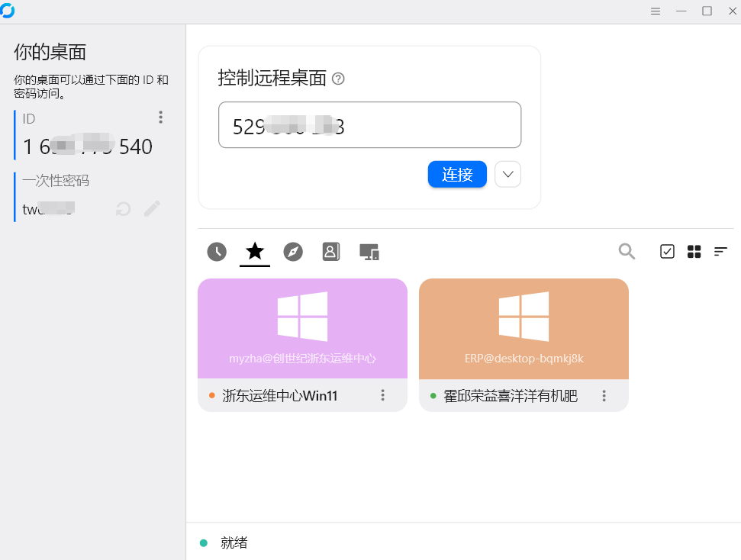Edit the one-time password with pencil icon
The height and width of the screenshot is (560, 741).
[151, 208]
